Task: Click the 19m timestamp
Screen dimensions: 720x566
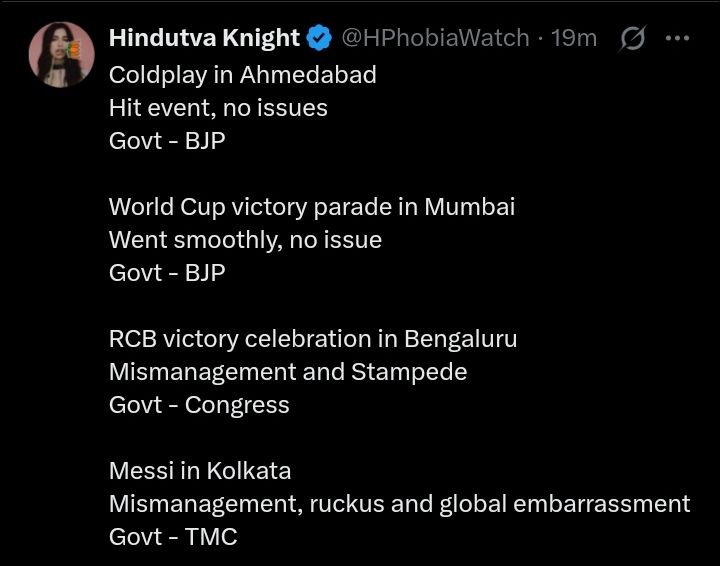Action: pyautogui.click(x=575, y=38)
